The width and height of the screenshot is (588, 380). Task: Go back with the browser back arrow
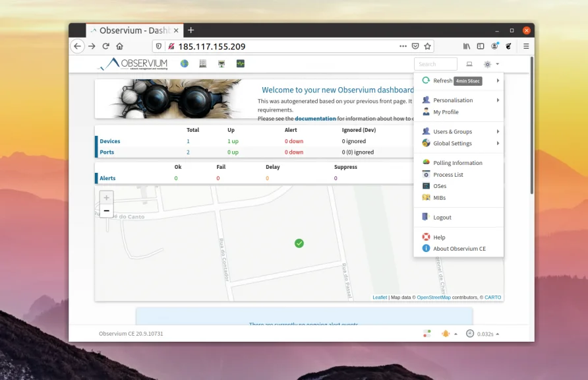pos(77,46)
